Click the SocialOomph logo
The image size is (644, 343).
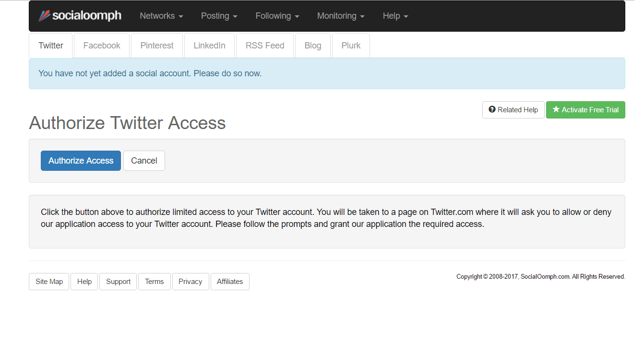pos(80,16)
